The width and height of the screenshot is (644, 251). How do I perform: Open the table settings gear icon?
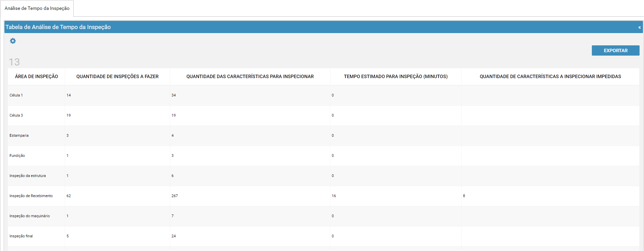[x=13, y=41]
